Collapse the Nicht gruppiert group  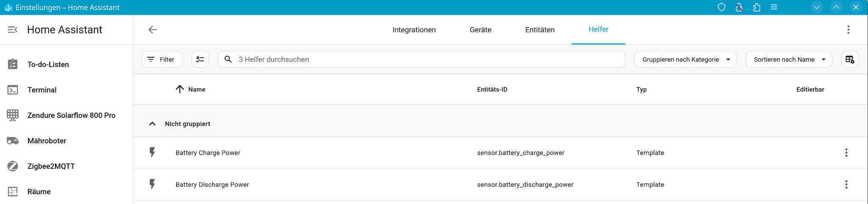[152, 124]
